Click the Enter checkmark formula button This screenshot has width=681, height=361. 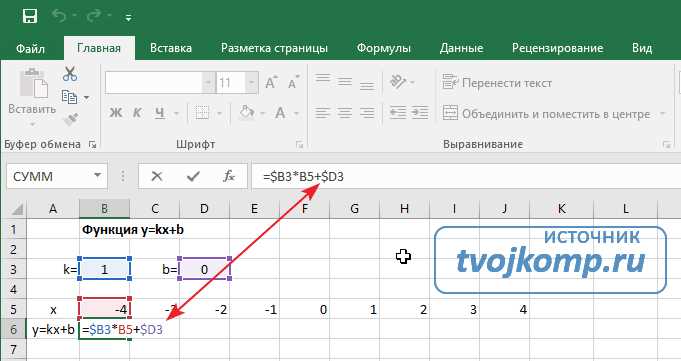[193, 176]
